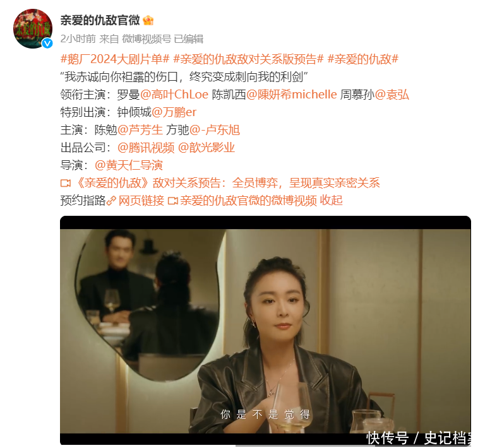Click the gold crown membership icon
485x448 pixels.
coord(148,20)
